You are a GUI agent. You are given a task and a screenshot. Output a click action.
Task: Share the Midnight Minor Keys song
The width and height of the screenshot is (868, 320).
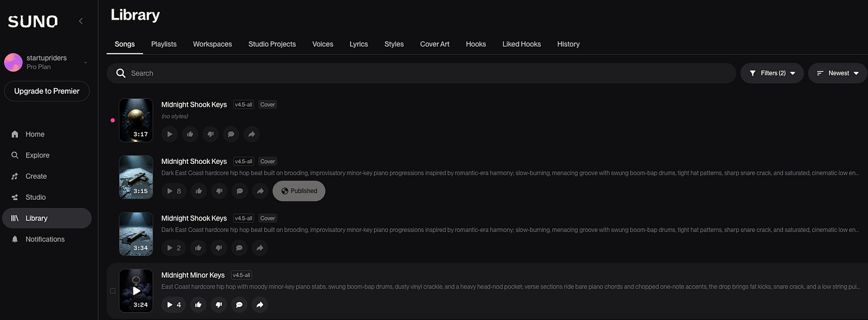(260, 305)
